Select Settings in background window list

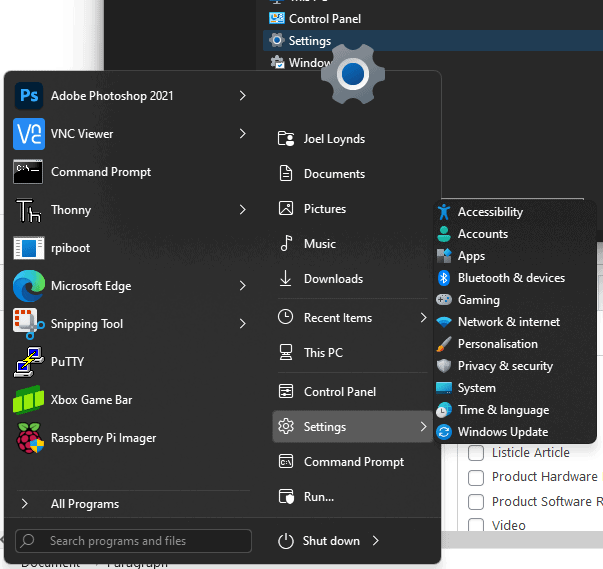tap(433, 40)
